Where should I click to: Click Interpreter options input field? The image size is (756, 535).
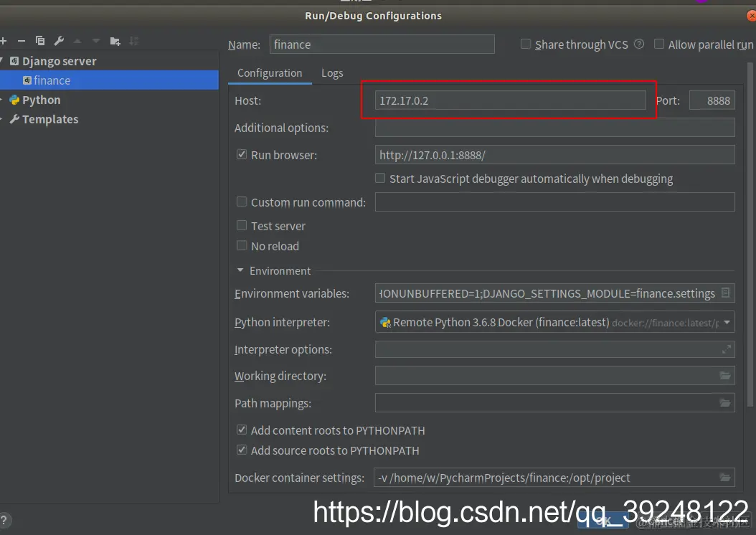[x=555, y=349]
